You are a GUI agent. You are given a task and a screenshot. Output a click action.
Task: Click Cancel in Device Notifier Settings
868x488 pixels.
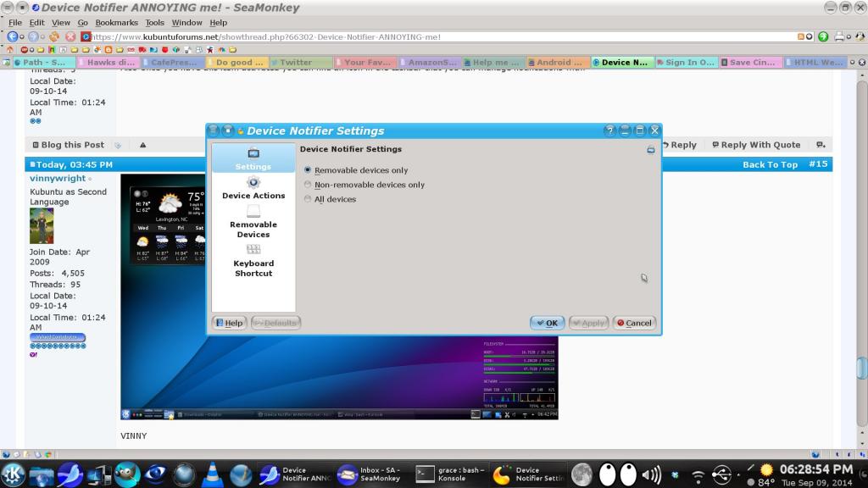click(633, 323)
